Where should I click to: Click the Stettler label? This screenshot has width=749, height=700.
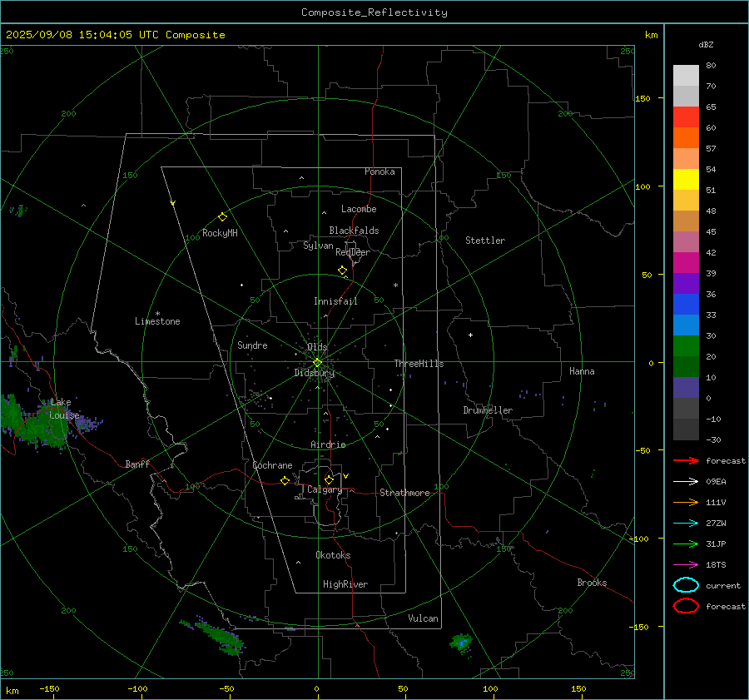[x=485, y=241]
